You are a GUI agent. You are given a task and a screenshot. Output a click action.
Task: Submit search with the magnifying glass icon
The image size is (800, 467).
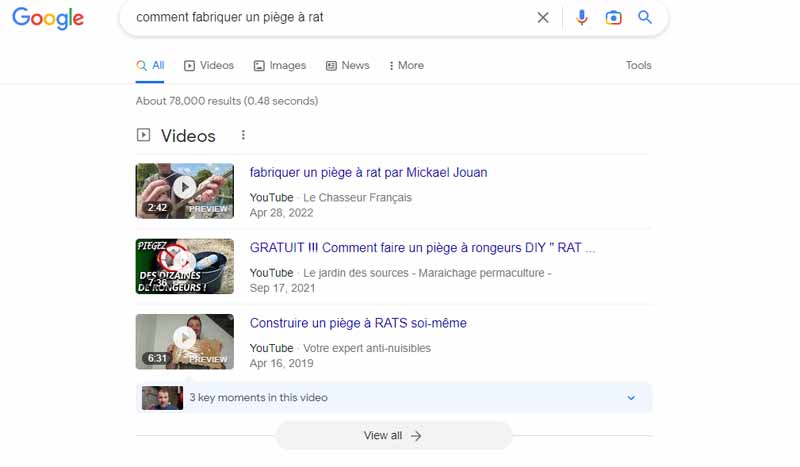click(x=645, y=17)
